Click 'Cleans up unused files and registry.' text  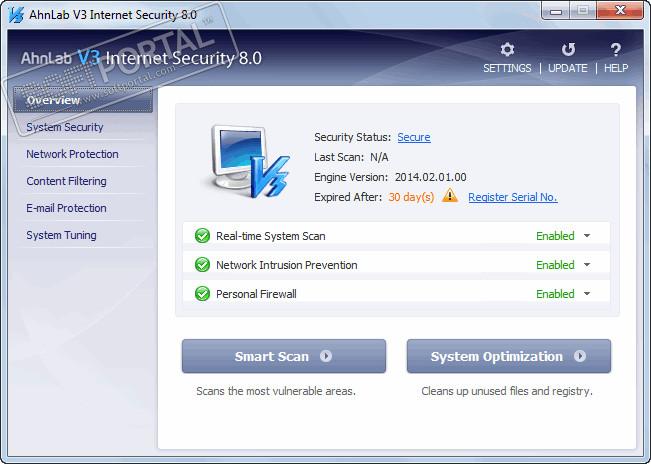[507, 391]
